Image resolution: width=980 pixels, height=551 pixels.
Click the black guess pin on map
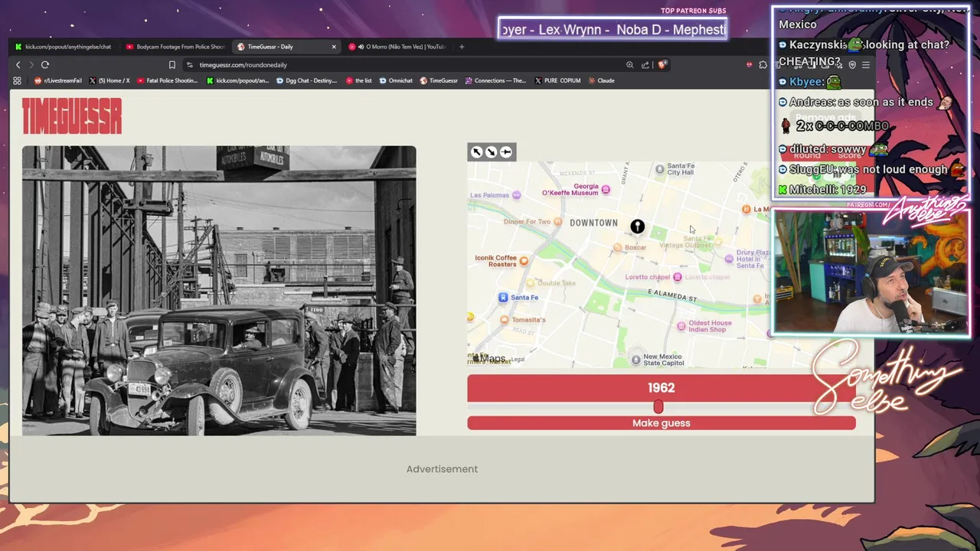(637, 226)
